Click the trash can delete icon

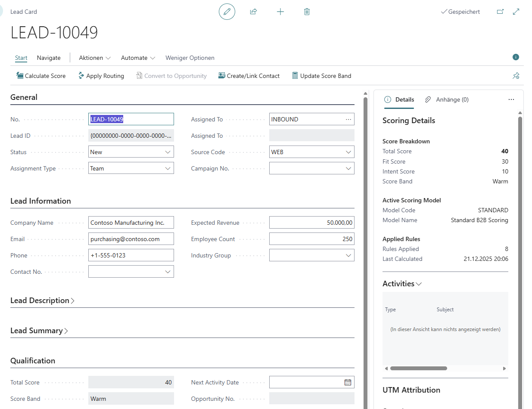pyautogui.click(x=307, y=12)
